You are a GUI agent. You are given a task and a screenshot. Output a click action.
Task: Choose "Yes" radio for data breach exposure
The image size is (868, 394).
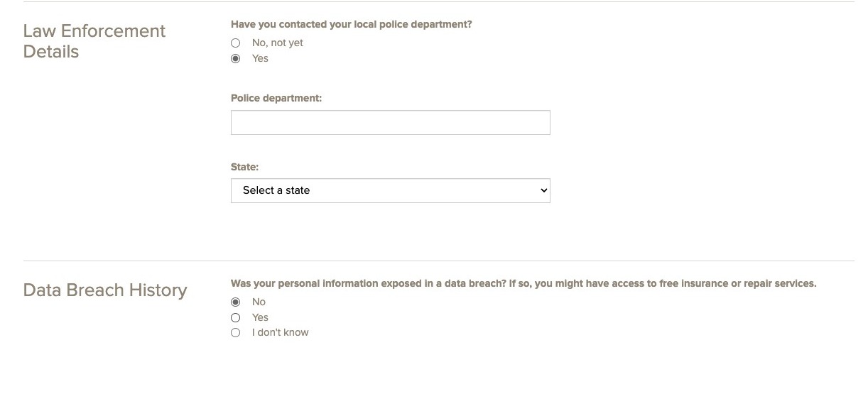pyautogui.click(x=236, y=318)
